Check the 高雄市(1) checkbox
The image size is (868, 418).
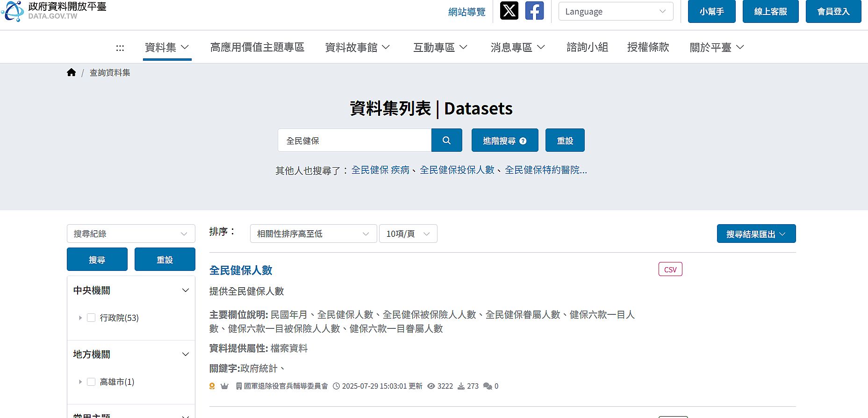(91, 382)
